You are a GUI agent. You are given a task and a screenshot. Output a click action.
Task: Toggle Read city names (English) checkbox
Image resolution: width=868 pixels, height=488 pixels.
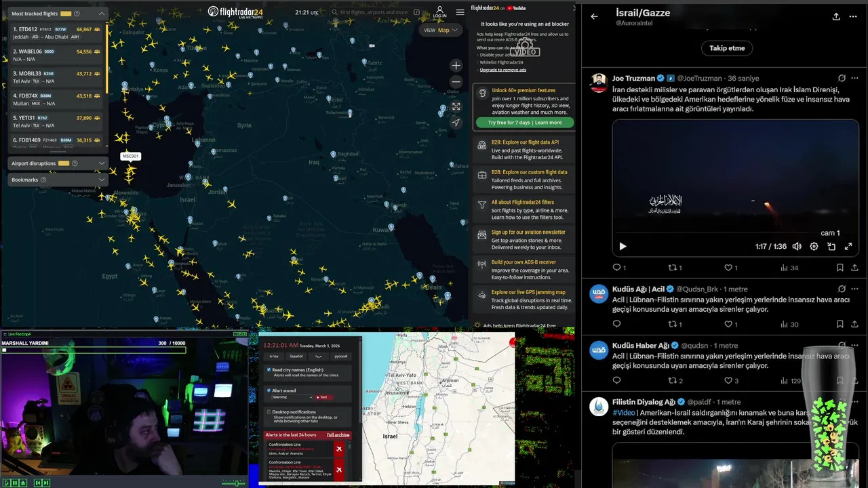269,370
